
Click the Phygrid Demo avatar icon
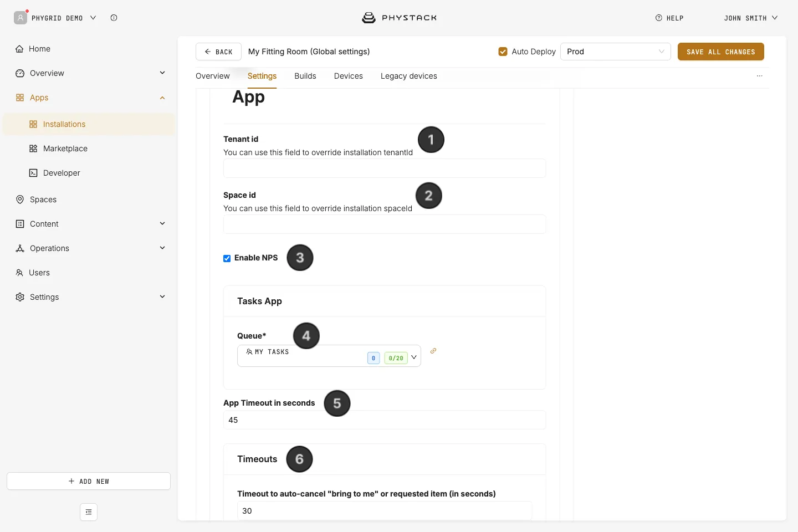21,18
